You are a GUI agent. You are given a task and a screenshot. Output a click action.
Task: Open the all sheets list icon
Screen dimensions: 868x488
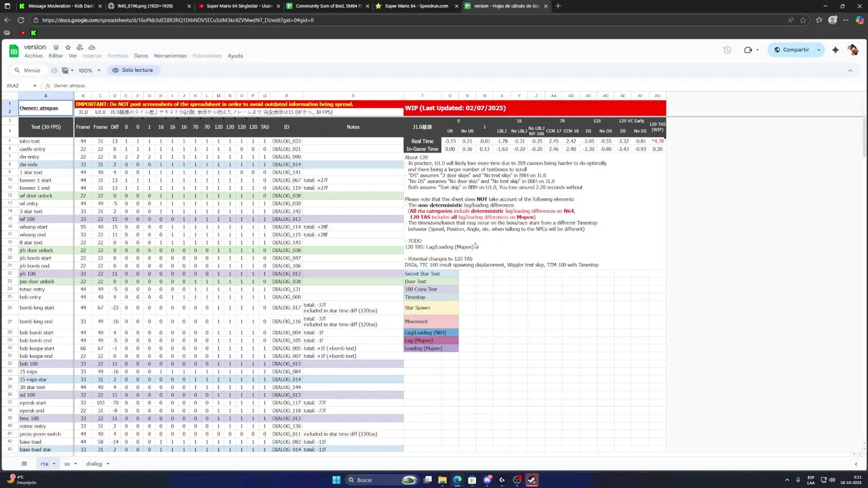[x=24, y=464]
